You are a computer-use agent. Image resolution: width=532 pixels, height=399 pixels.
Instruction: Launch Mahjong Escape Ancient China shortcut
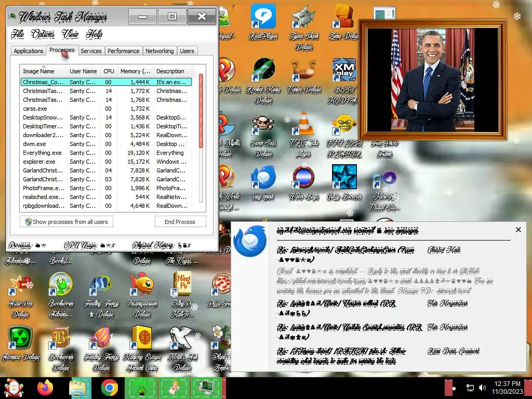142,348
